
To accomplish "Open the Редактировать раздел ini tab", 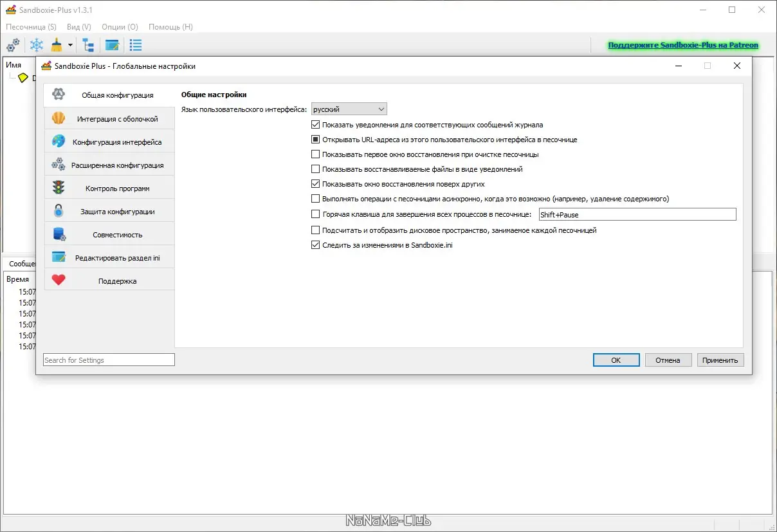I will (x=109, y=258).
